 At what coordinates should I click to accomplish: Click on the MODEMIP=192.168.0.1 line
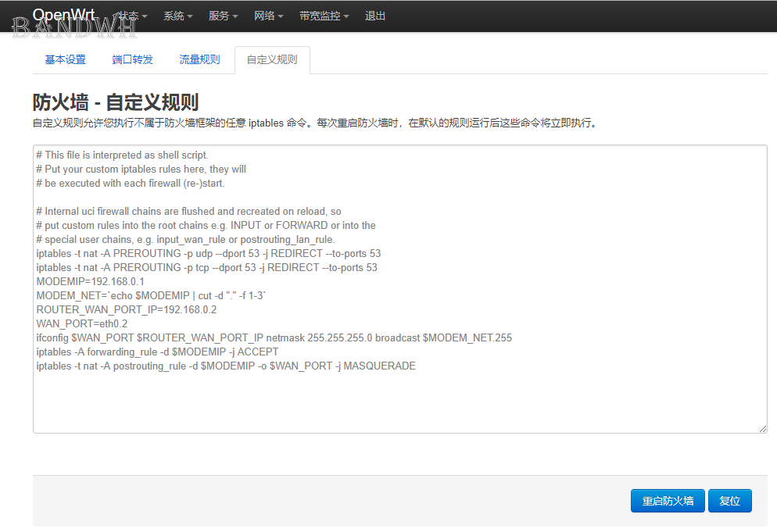pyautogui.click(x=90, y=281)
